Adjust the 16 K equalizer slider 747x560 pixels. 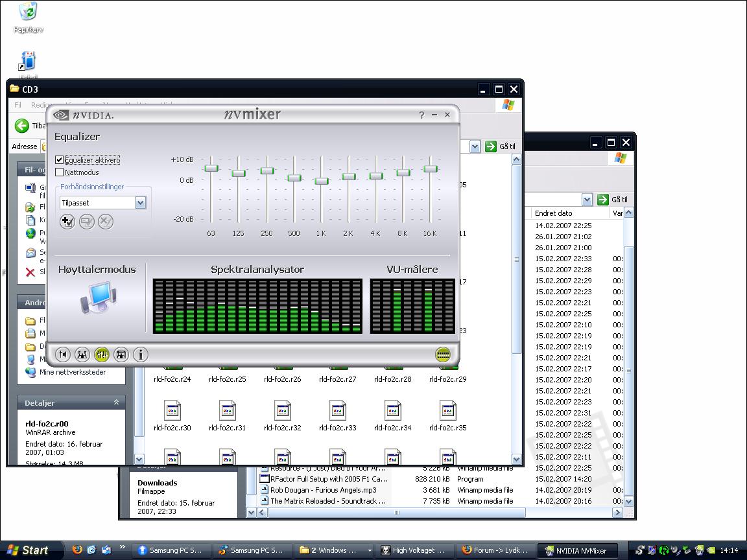[x=430, y=169]
